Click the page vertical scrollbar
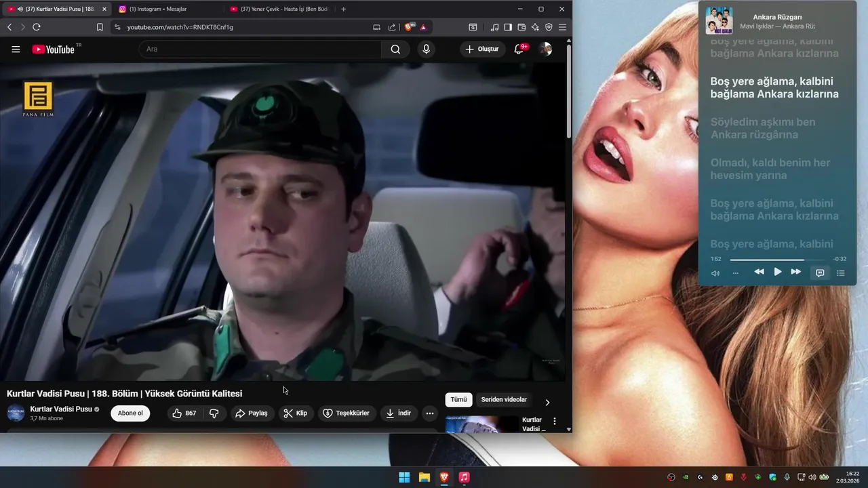 (x=569, y=91)
